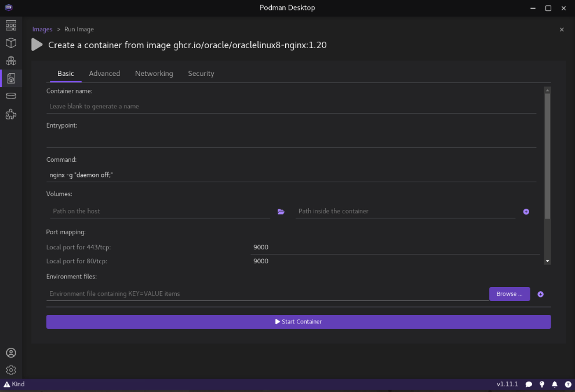Click the Browse ... button

pos(510,294)
